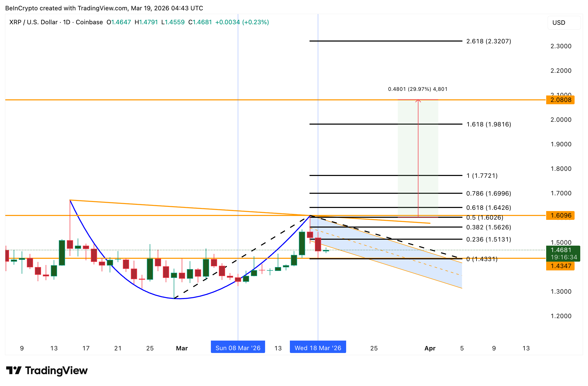Viewport: 588px width, 386px height.
Task: Click the XRP / U.S. Dollar symbol title
Action: pyautogui.click(x=33, y=22)
